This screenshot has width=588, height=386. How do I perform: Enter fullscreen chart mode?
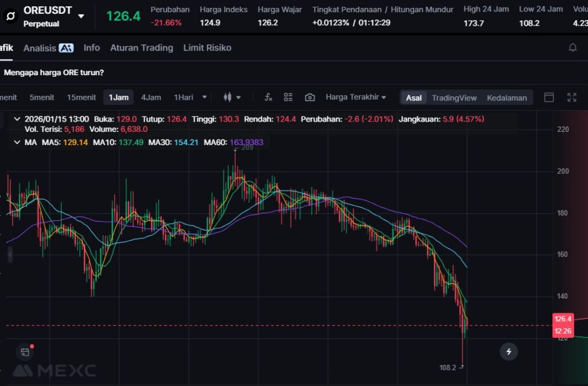click(571, 98)
